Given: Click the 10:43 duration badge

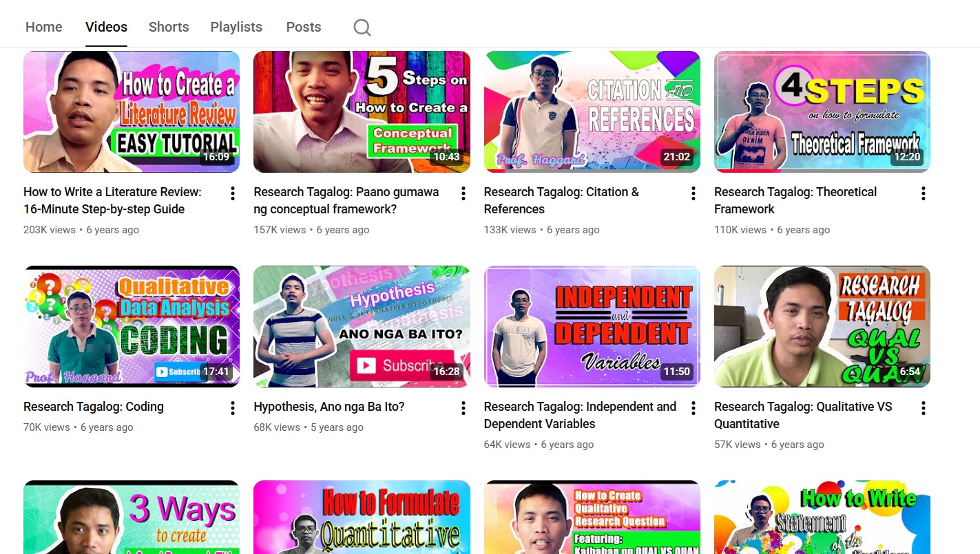Looking at the screenshot, I should (446, 157).
